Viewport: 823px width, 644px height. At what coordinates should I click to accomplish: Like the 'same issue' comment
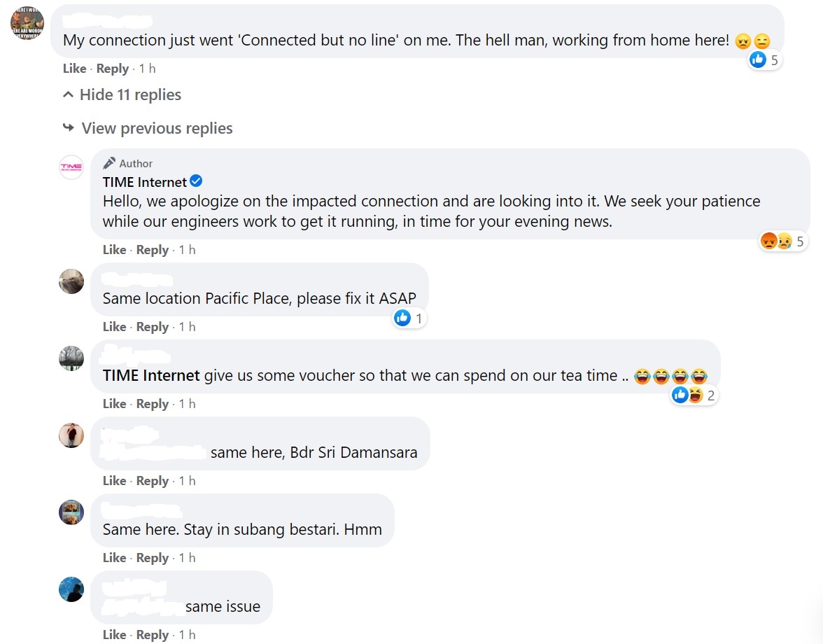click(x=115, y=635)
